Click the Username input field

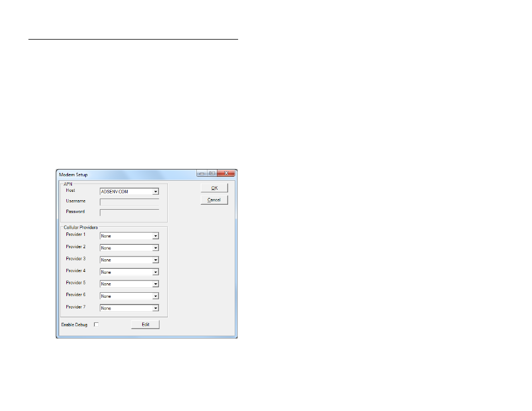[129, 202]
